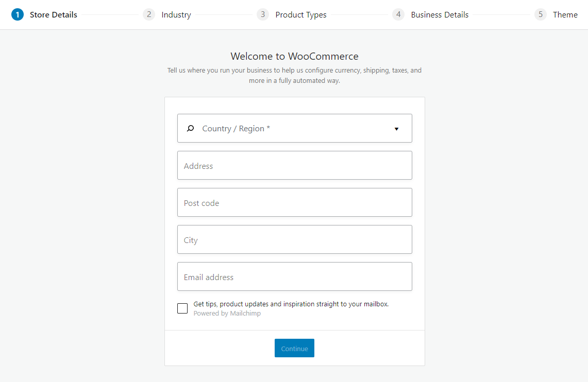Select the City text field
The image size is (588, 382).
(x=294, y=239)
